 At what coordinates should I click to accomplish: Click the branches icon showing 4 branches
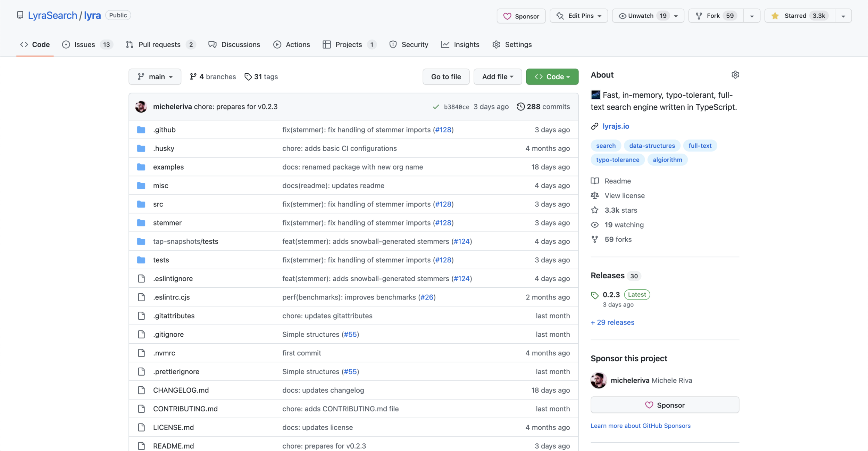pos(193,77)
